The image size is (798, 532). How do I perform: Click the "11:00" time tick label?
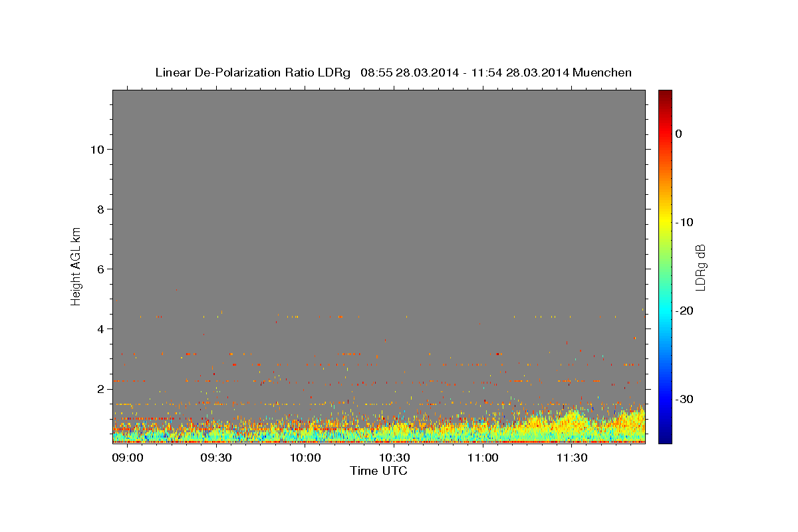point(483,458)
